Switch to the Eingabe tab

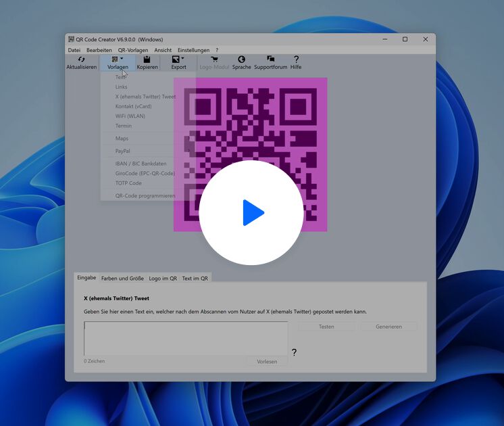86,277
